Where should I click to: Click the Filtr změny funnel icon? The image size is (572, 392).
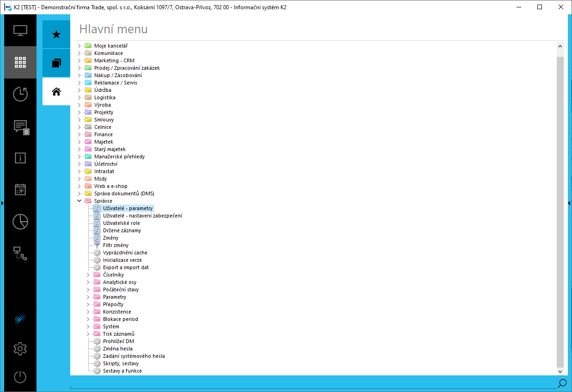[x=97, y=245]
